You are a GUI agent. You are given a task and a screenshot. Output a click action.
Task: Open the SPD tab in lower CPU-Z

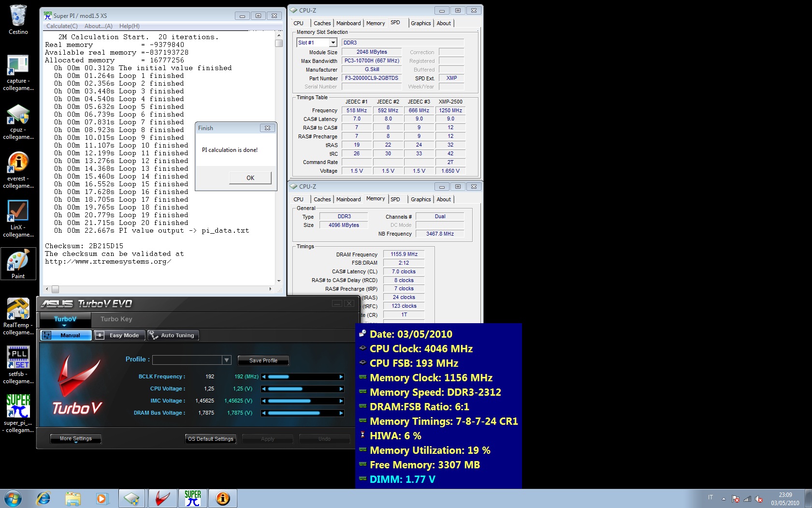point(395,199)
